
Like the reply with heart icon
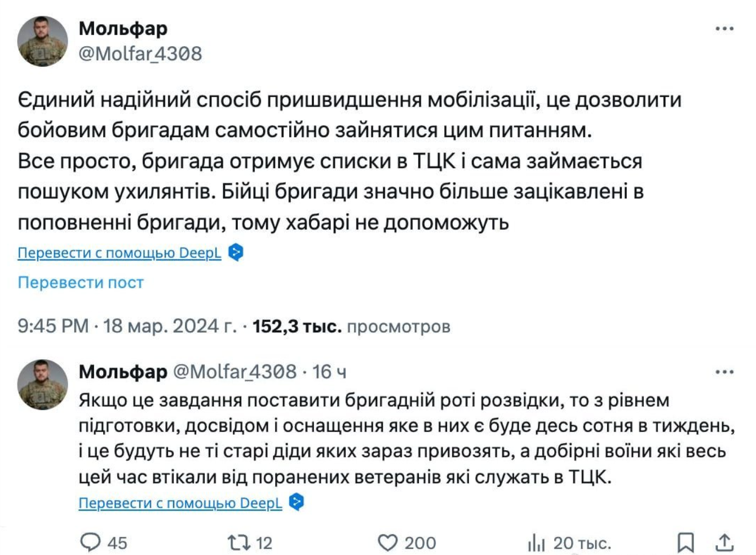point(387,542)
